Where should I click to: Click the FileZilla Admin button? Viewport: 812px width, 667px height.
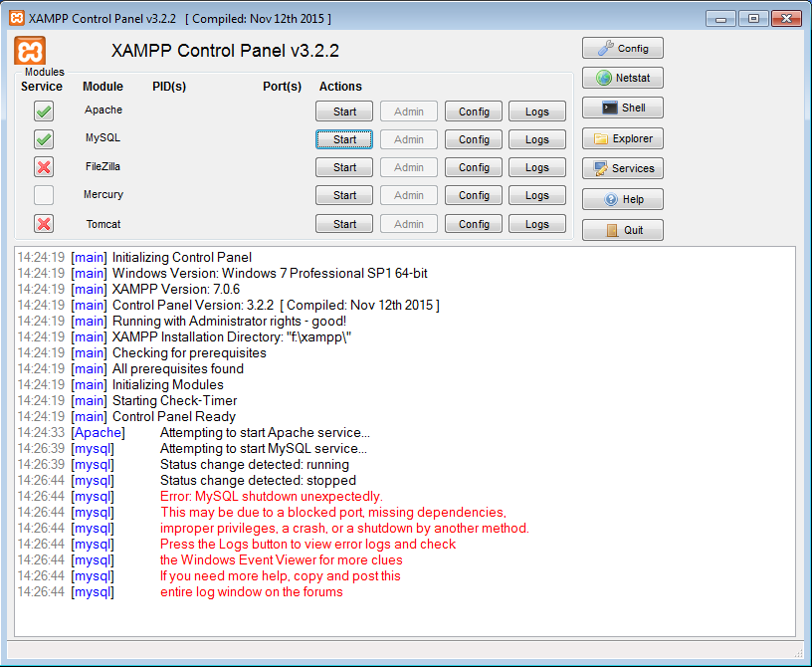click(409, 167)
